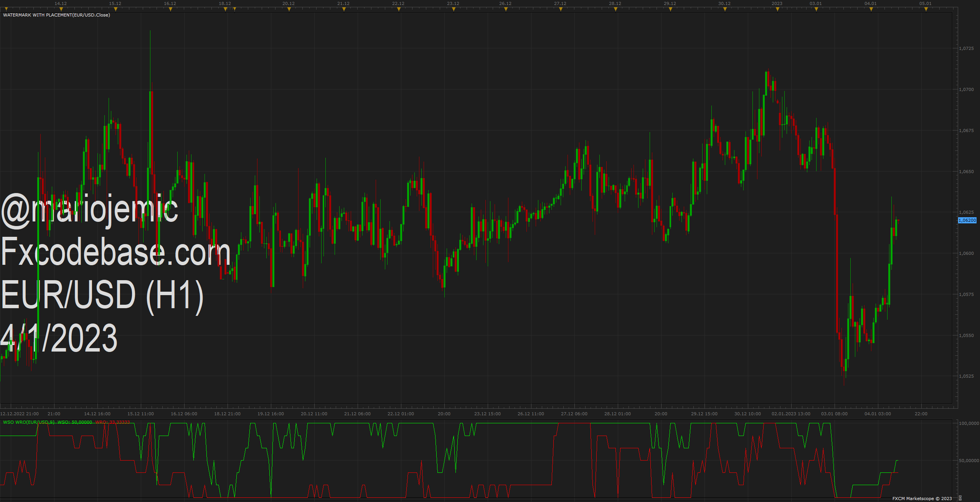Click the 22:00 time axis label
The image size is (980, 502).
coord(921,414)
